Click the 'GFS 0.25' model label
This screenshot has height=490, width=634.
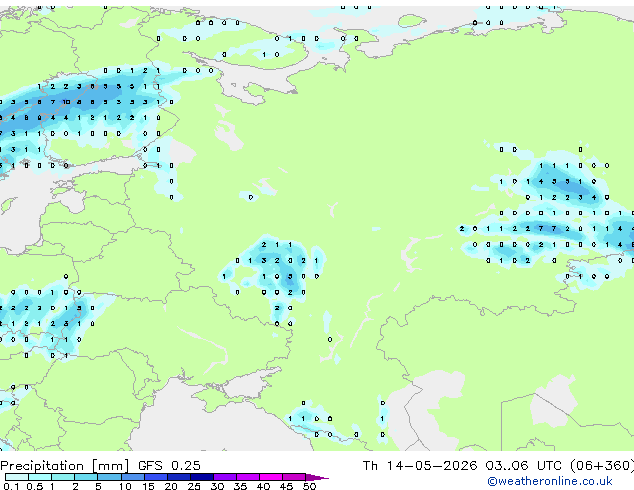(x=169, y=465)
